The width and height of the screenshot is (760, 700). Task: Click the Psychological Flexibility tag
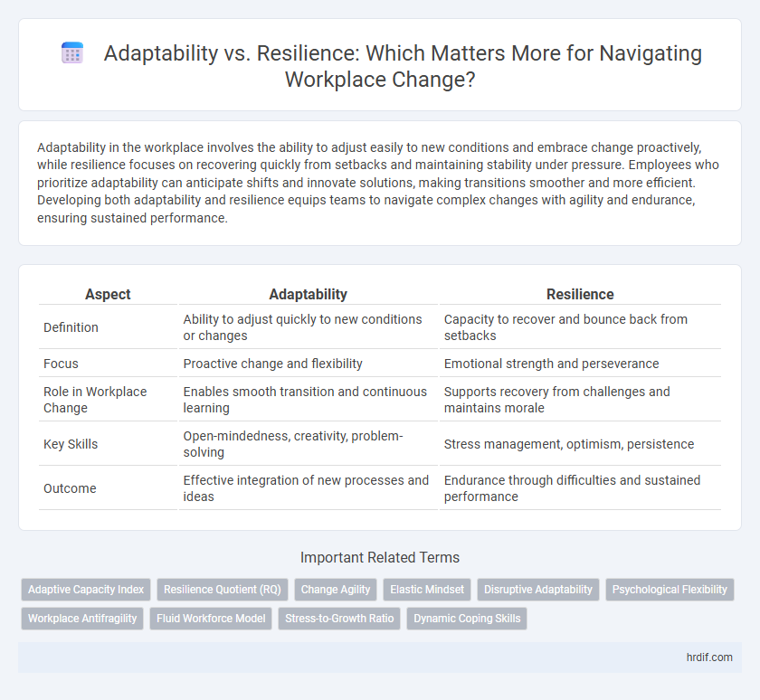[x=670, y=590]
